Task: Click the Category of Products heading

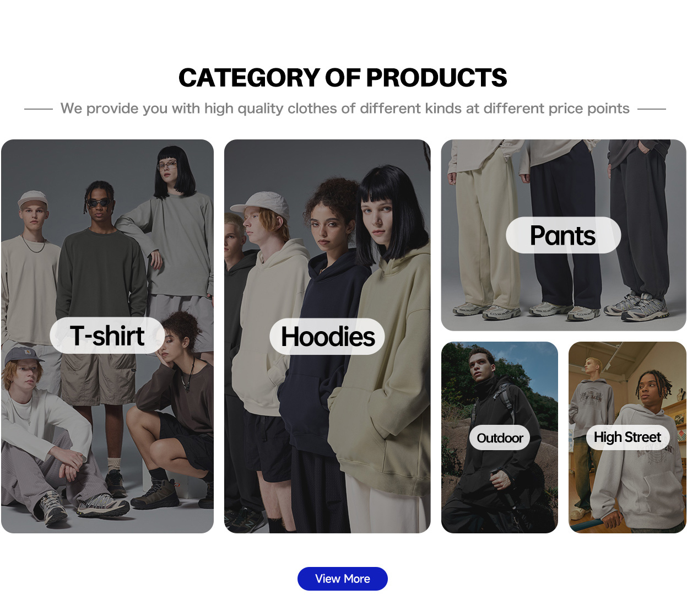Action: (343, 78)
